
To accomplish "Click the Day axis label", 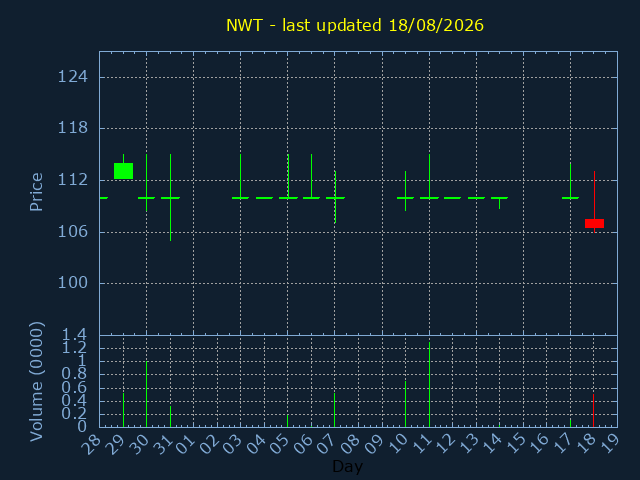I will point(347,467).
